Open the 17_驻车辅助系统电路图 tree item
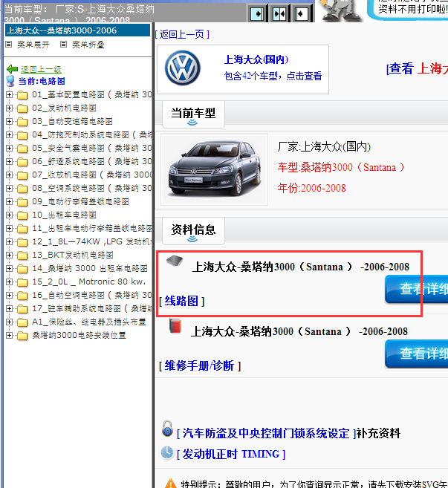The image size is (448, 488). (x=92, y=308)
